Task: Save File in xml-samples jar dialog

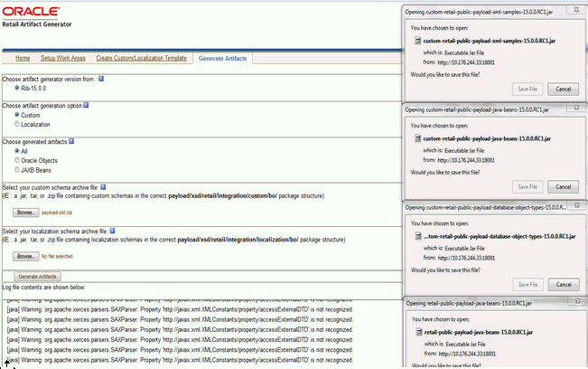Action: click(x=527, y=89)
